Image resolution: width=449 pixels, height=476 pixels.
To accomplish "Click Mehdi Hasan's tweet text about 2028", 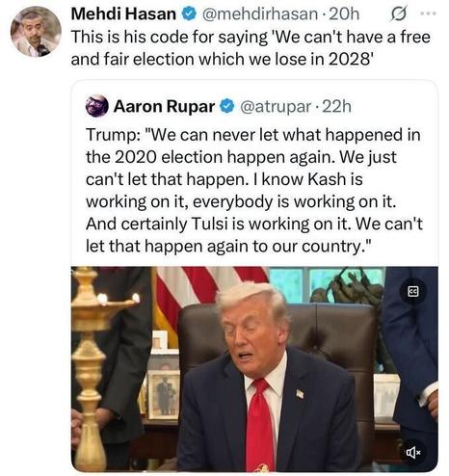I will pos(251,48).
